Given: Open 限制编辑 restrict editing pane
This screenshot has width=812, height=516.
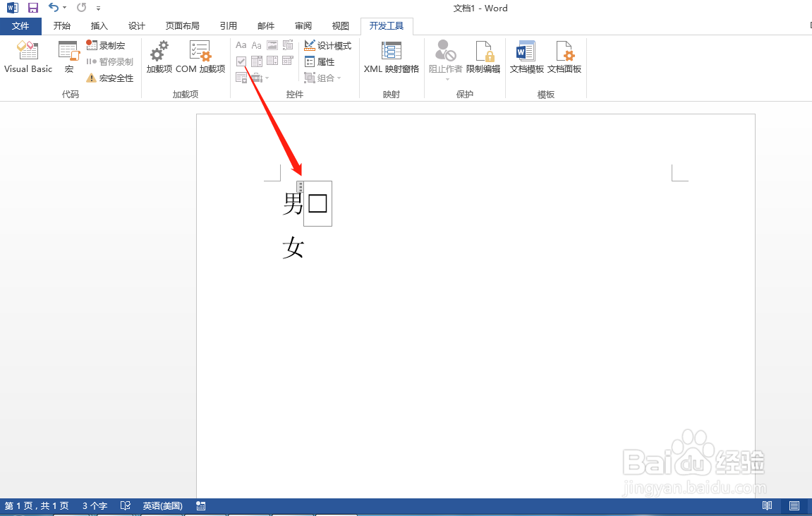Looking at the screenshot, I should 483,57.
